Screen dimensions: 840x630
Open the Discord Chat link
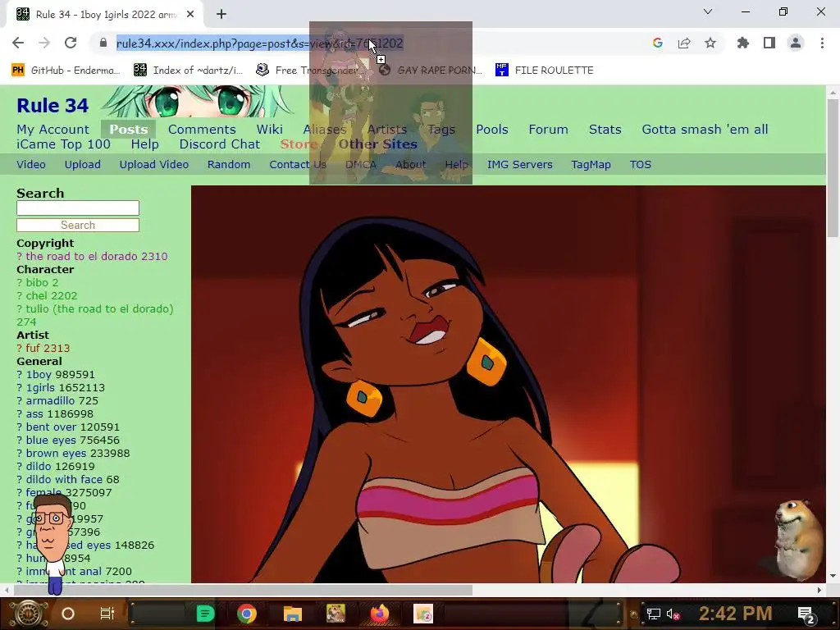(x=220, y=144)
